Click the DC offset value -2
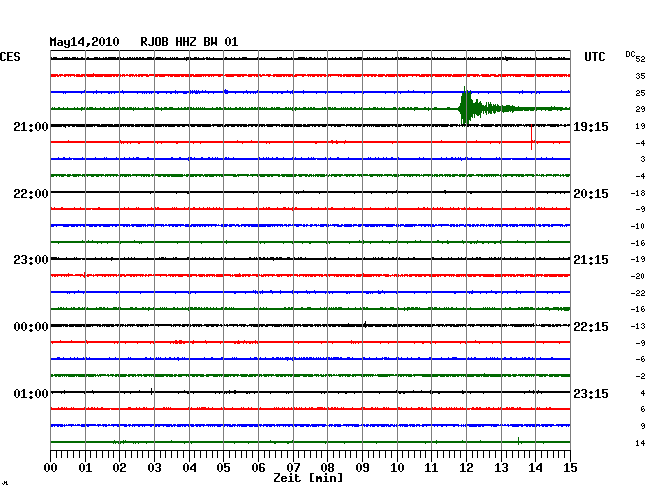The width and height of the screenshot is (650, 494). tap(640, 377)
